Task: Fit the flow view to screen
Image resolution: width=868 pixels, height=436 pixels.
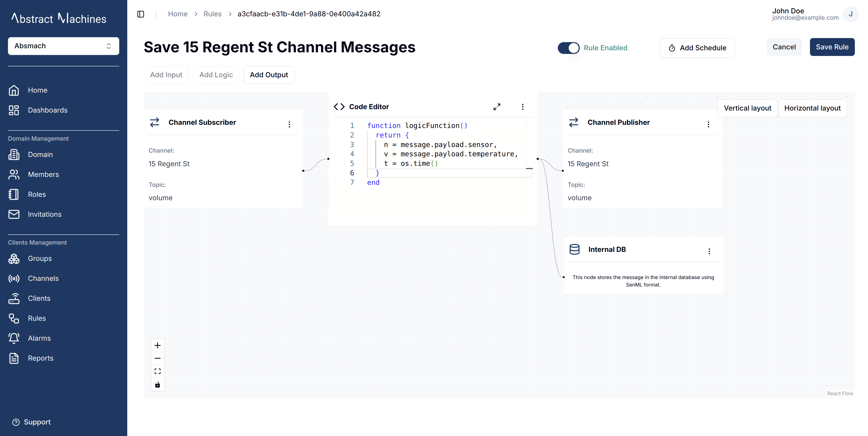Action: point(157,371)
